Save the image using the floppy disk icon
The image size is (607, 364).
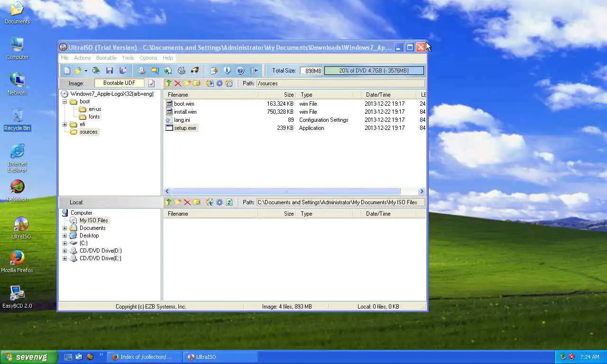tap(110, 71)
